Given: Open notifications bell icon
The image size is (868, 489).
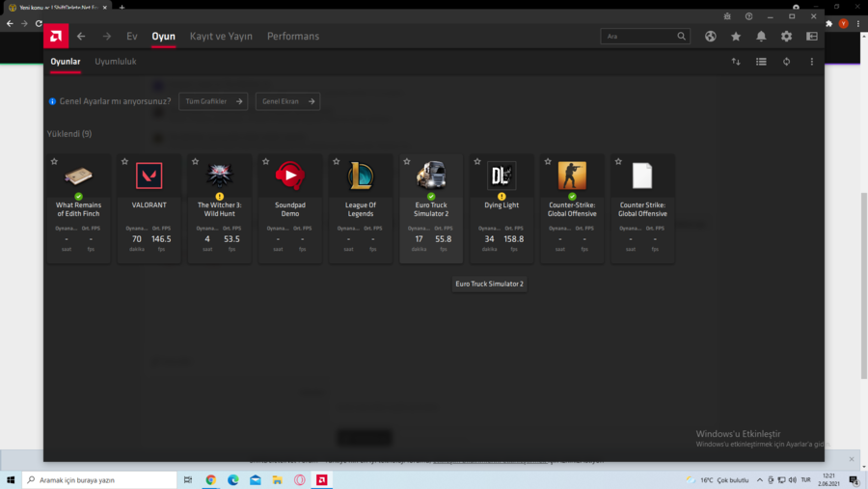Looking at the screenshot, I should coord(761,36).
